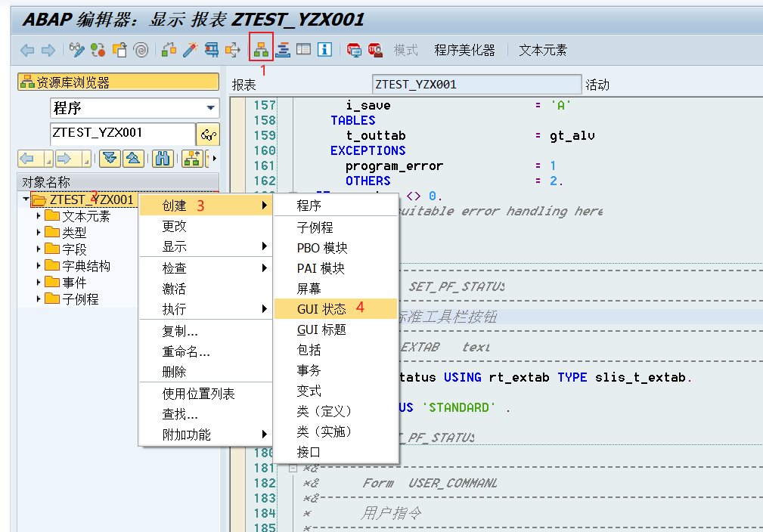Click the highlighted where-used list toolbar icon

260,49
